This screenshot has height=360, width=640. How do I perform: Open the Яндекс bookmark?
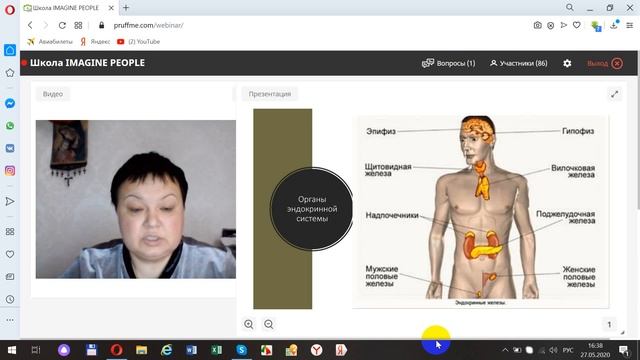[96, 42]
